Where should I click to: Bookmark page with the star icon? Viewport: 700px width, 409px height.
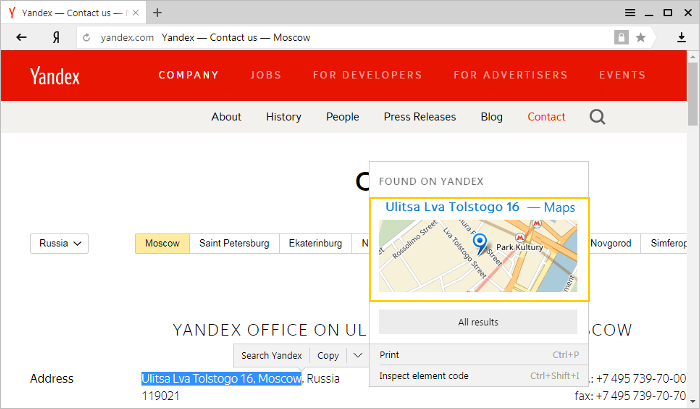[641, 38]
